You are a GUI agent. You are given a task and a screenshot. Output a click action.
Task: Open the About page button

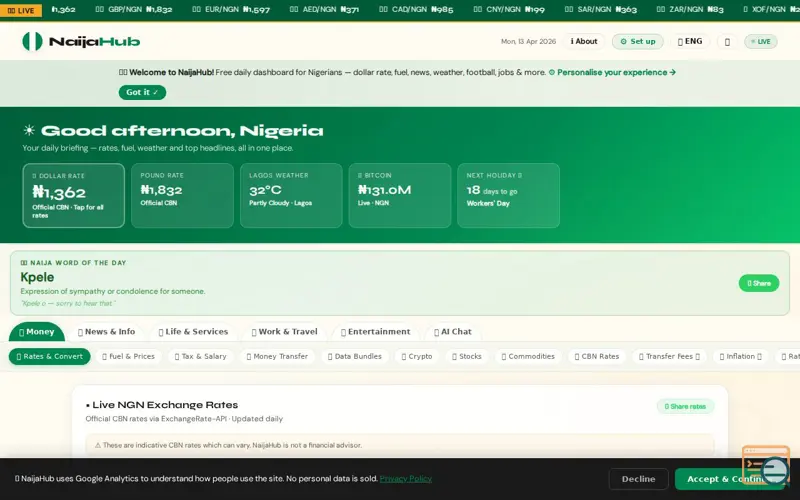584,41
